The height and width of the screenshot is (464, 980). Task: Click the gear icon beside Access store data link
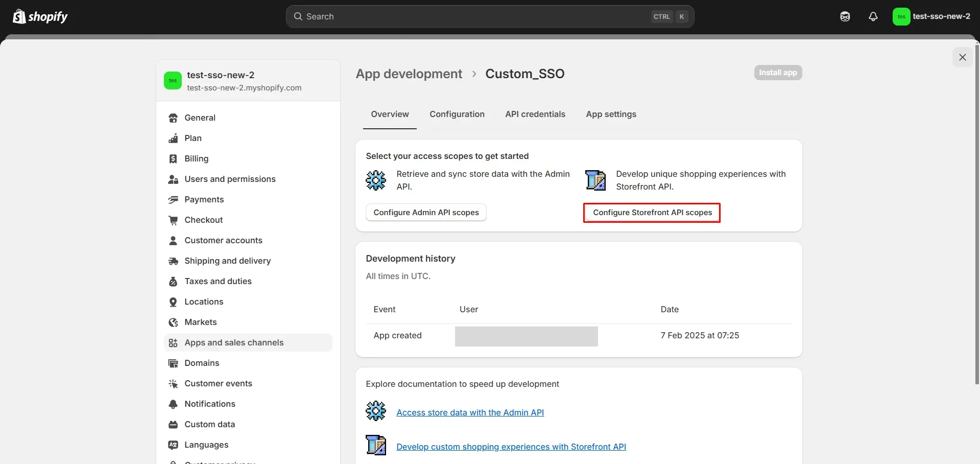(376, 411)
